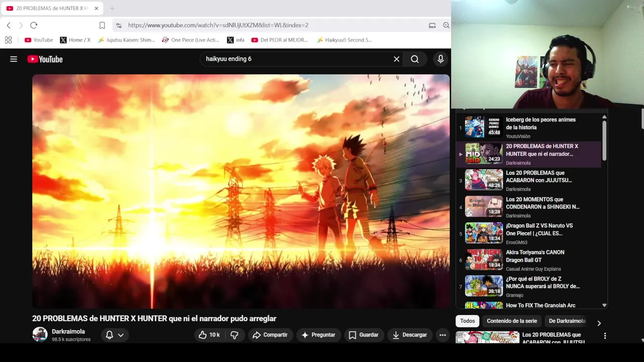Open the YoutuVisión channel name in playlist

(518, 136)
